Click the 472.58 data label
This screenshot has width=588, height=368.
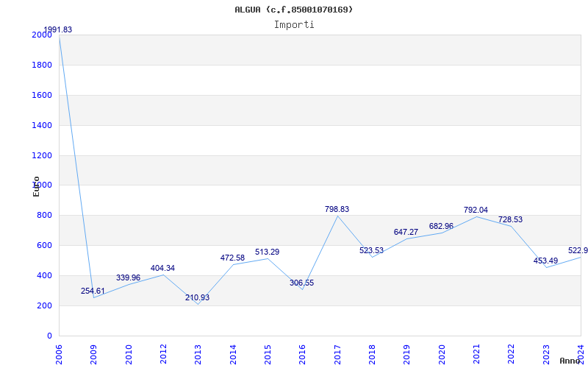[232, 258]
